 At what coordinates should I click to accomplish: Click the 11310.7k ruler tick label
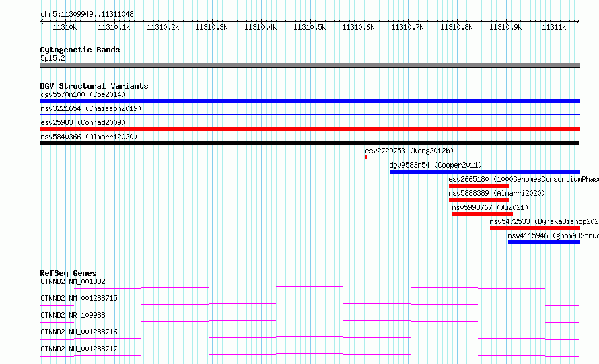(x=407, y=27)
